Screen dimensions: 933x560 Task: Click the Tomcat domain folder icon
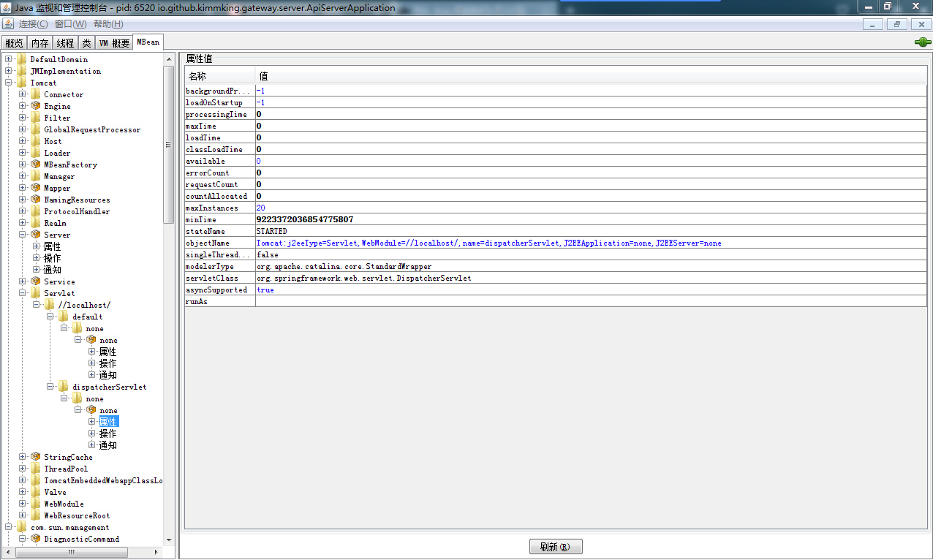[x=21, y=83]
